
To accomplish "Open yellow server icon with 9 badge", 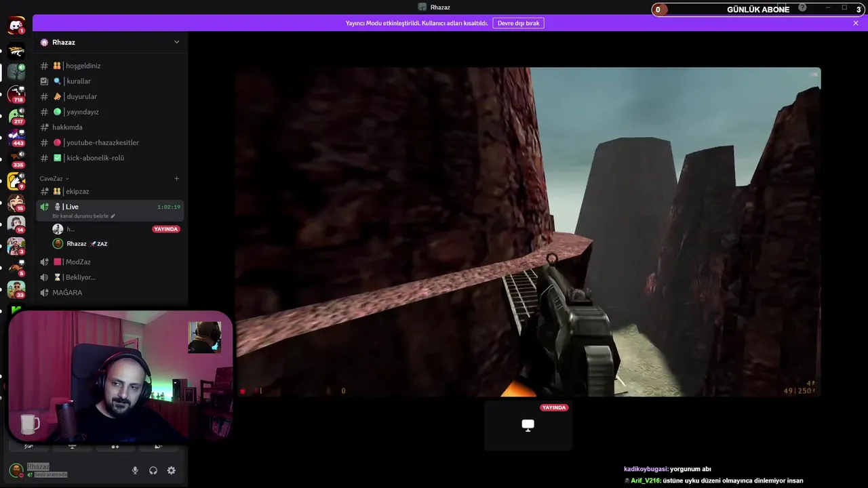I will [16, 180].
